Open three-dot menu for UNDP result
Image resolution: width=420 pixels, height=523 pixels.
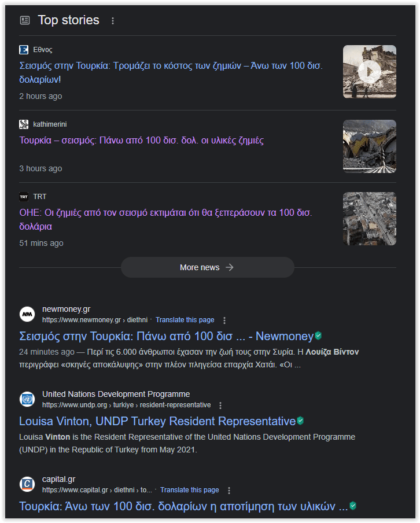(220, 406)
